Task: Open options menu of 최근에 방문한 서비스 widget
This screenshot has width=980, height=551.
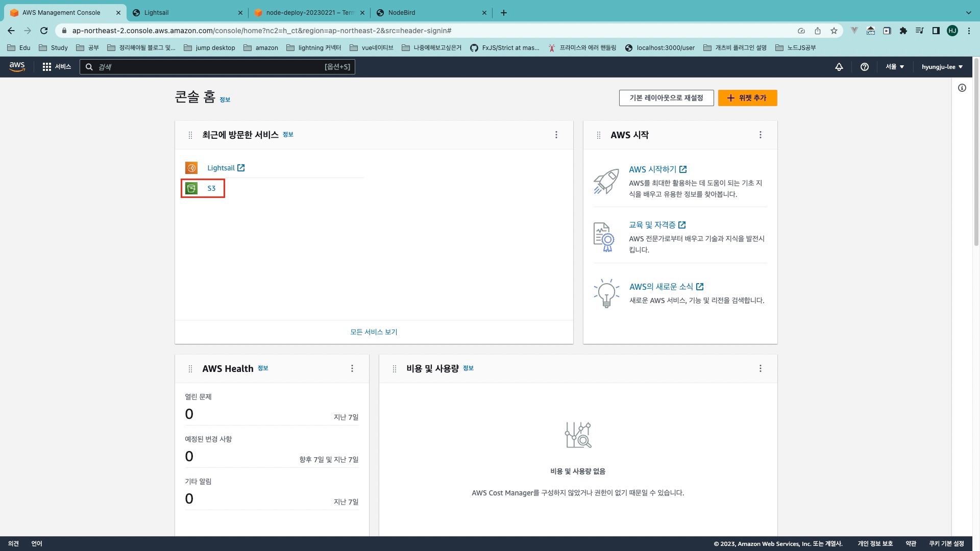Action: (x=556, y=135)
